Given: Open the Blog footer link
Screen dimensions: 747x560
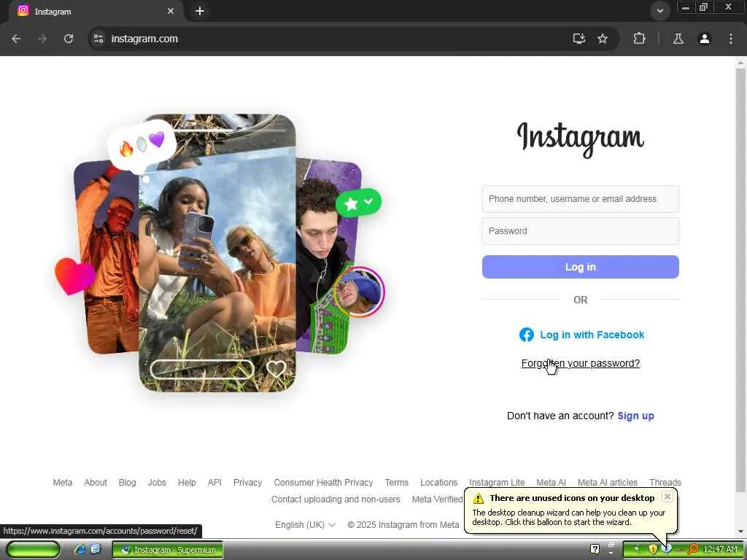Looking at the screenshot, I should pos(127,483).
